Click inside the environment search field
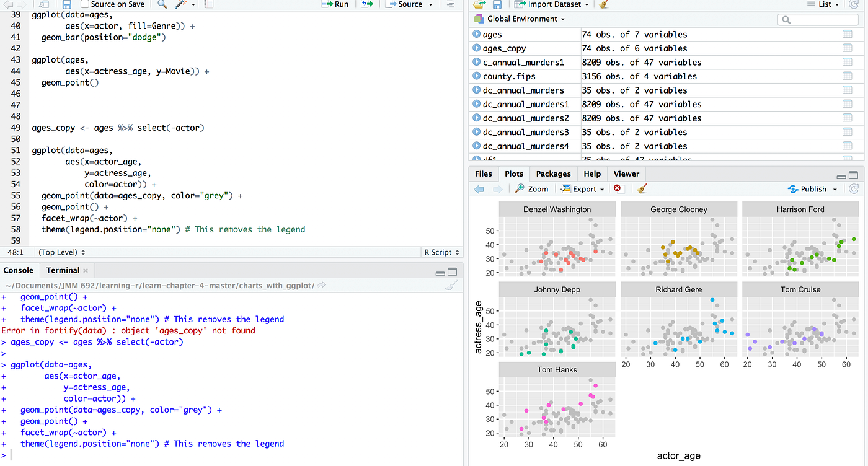 (x=817, y=19)
